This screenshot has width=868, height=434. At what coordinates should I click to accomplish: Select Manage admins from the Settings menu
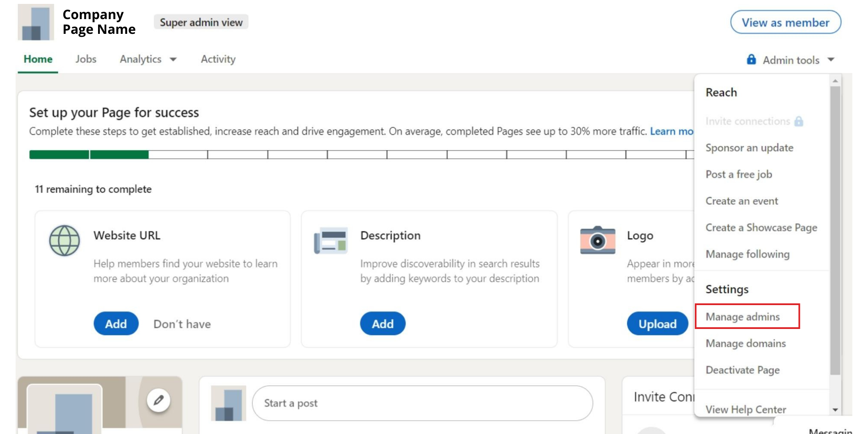point(743,317)
